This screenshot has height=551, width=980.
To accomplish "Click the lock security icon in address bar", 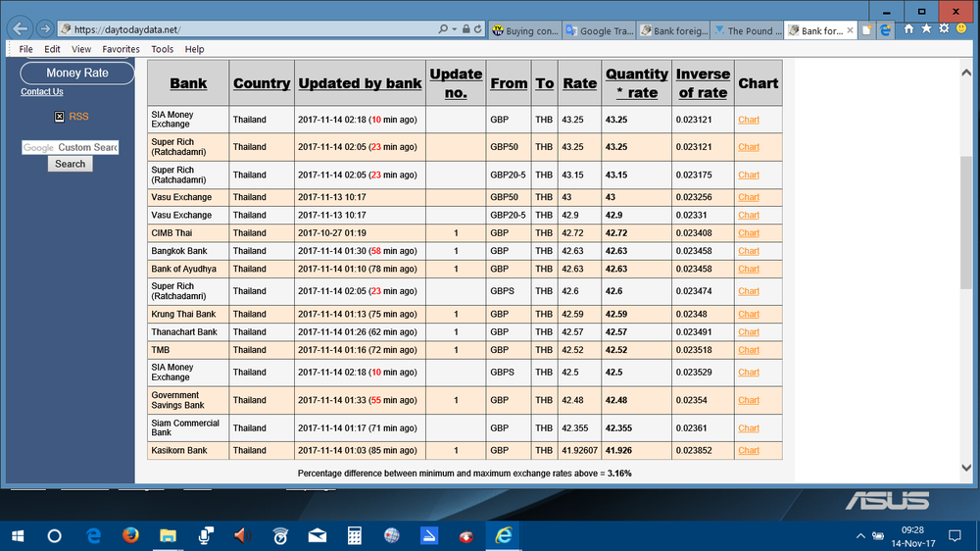I will pyautogui.click(x=465, y=29).
